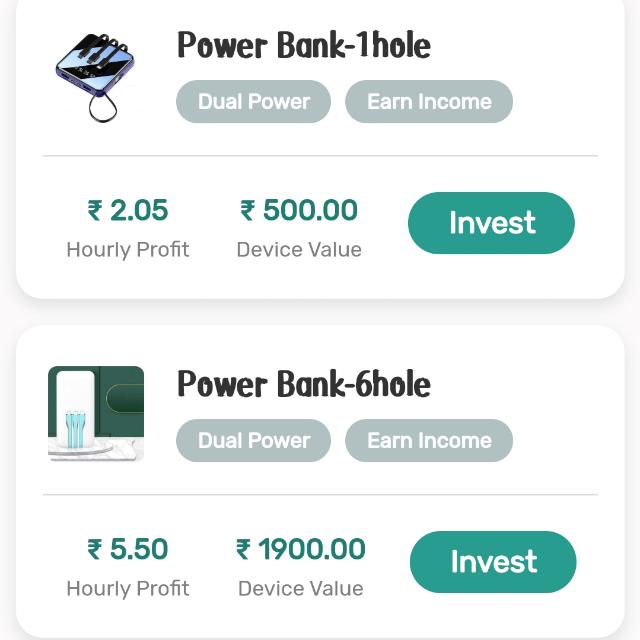Tap Device Value label under ₹ 1900.00
Viewport: 640px width, 640px height.
(300, 589)
